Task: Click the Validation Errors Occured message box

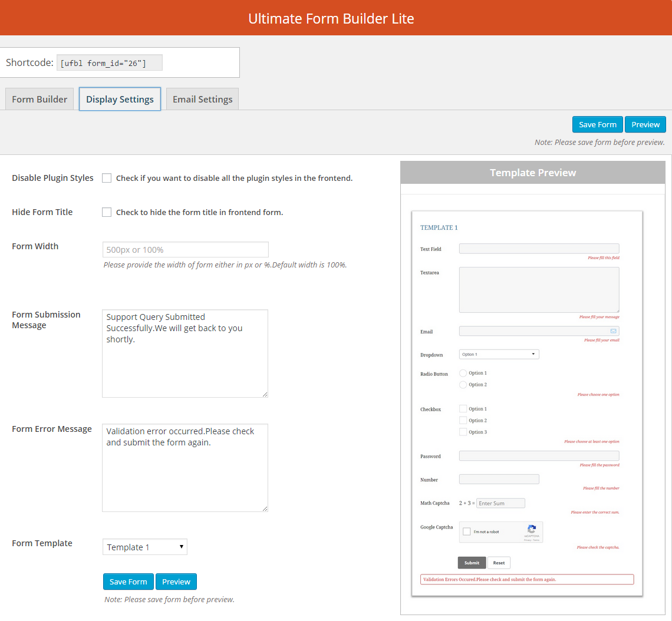Action: pyautogui.click(x=527, y=579)
